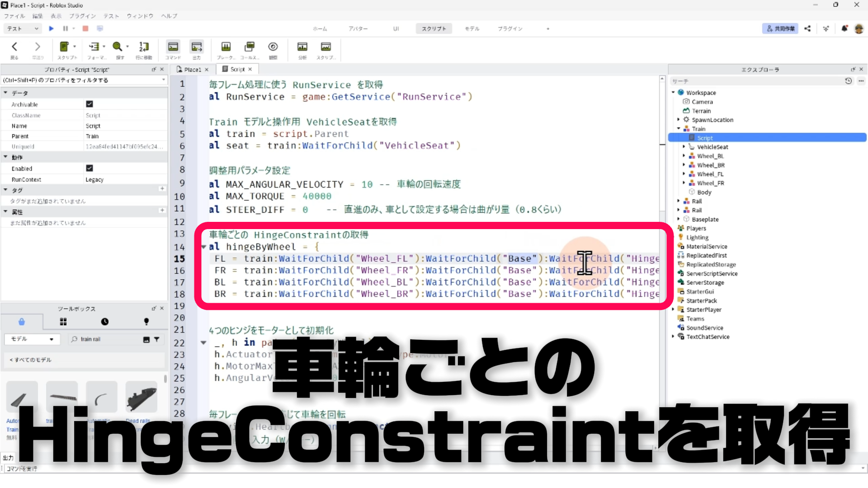Click the Find magnifier icon in toolbar
The image size is (868, 488).
[x=117, y=47]
